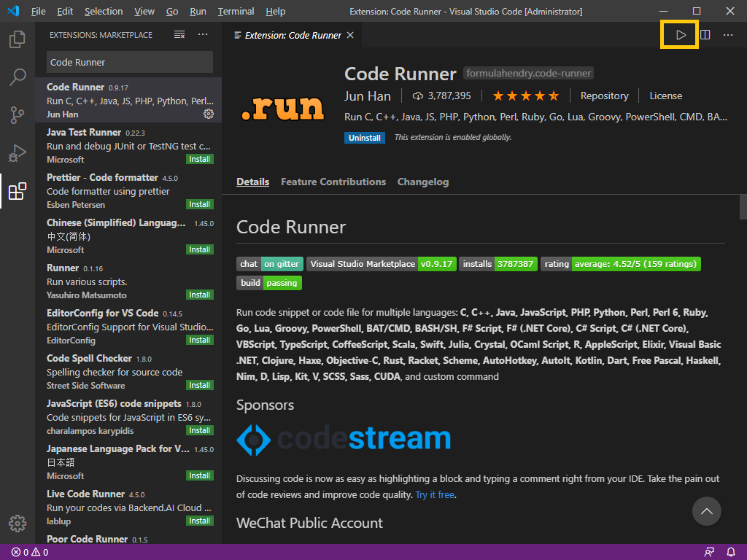Image resolution: width=747 pixels, height=560 pixels.
Task: Install Japanese Language Pack
Action: 200,475
